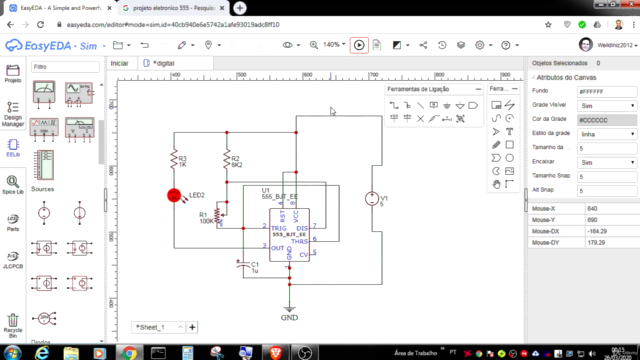The image size is (640, 360).
Task: Click the undo arrow in toolbar
Action: pos(144,45)
